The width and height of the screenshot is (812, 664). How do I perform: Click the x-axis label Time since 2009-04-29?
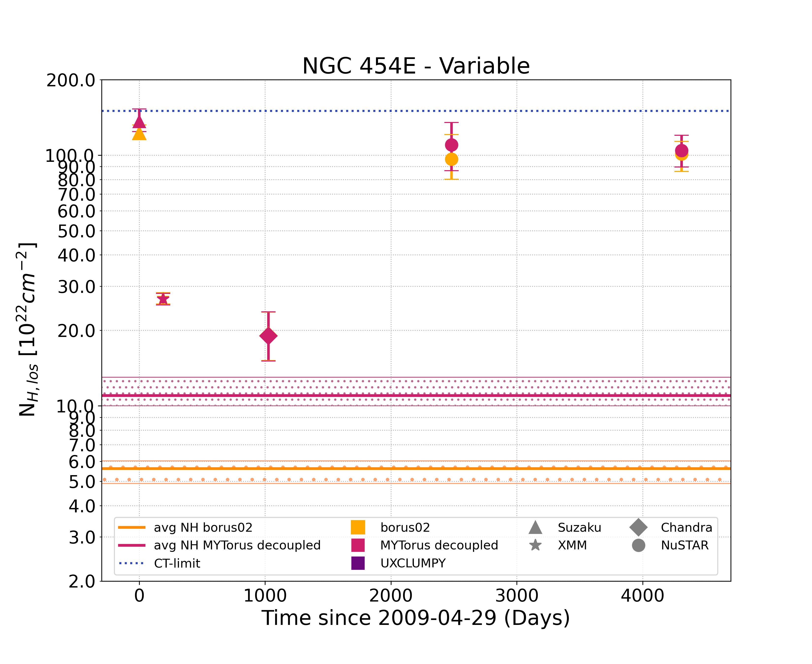coord(416,618)
